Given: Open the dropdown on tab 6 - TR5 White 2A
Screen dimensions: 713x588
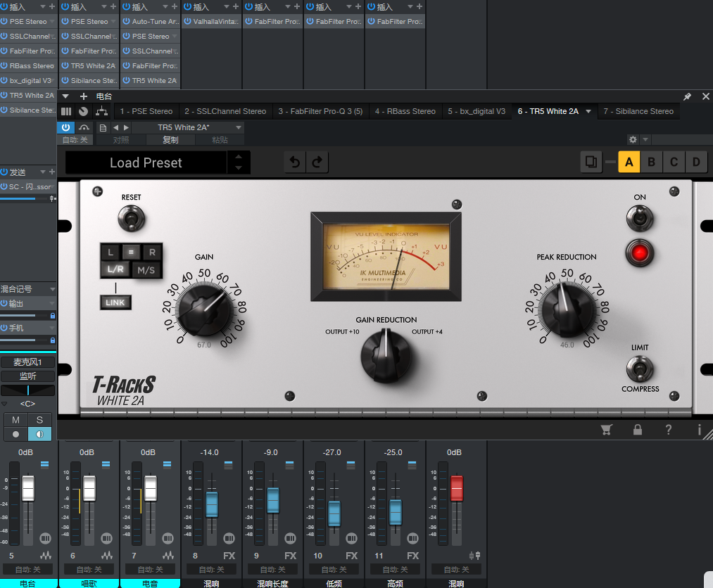Looking at the screenshot, I should click(x=588, y=111).
